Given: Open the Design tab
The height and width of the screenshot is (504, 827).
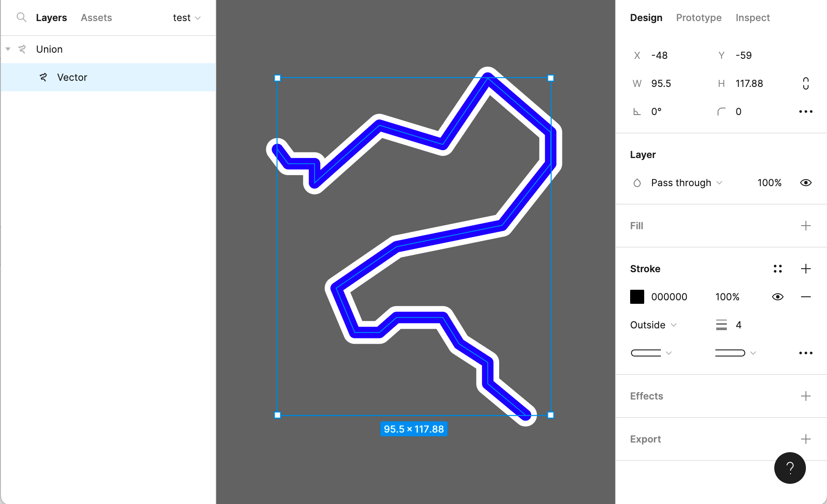Looking at the screenshot, I should pyautogui.click(x=646, y=18).
